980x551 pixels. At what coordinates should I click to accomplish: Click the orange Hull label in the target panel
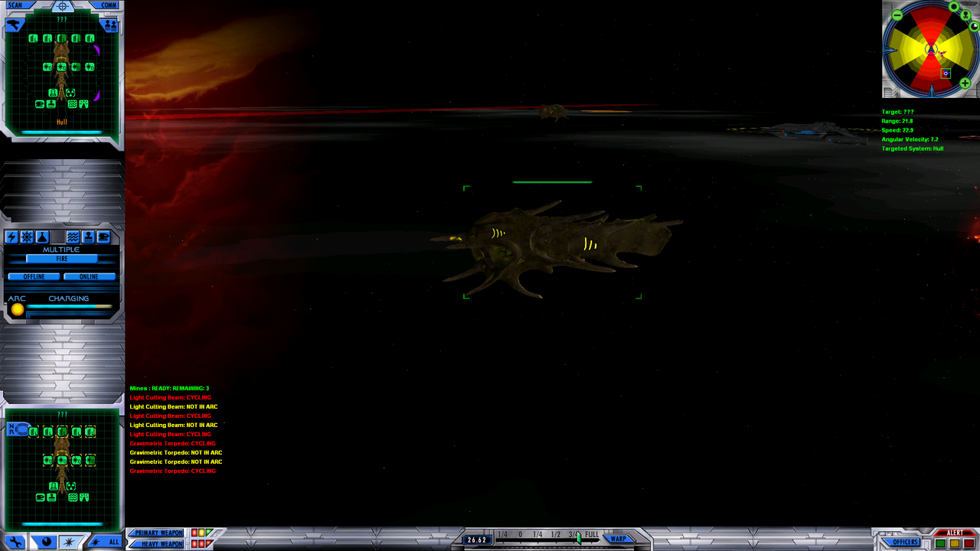pos(62,122)
